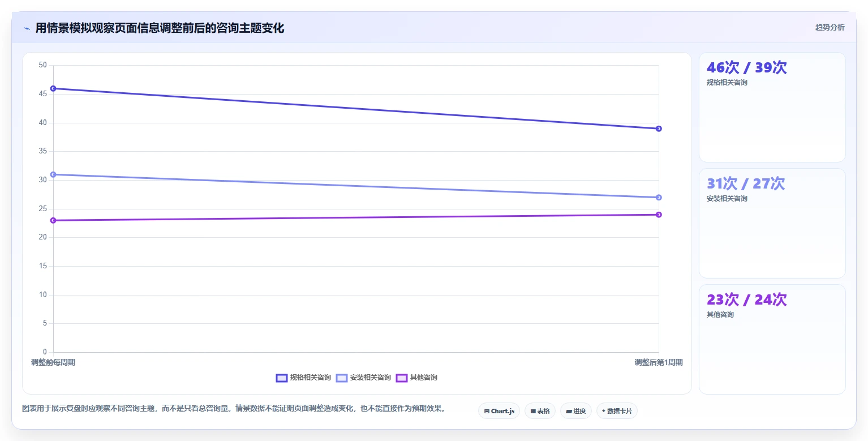Click the 趋势分析 label in header
Viewport: 868px width, 441px height.
830,28
